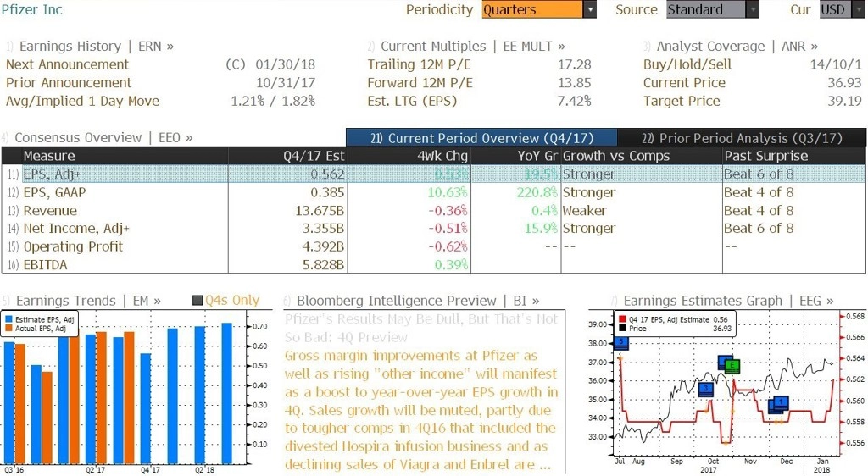
Task: Click blue Estimate EPS legend swatch
Action: [x=8, y=319]
